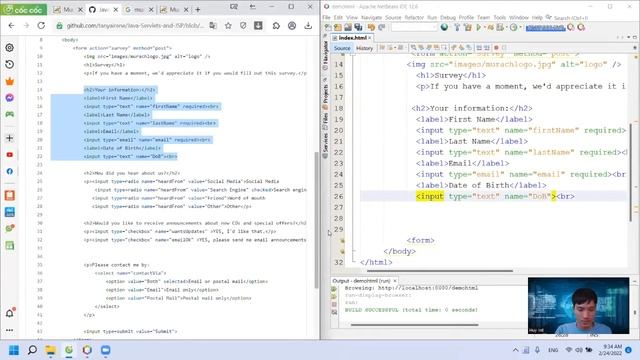Viewport: 640px width, 360px height.
Task: Click NetBeans Open Project toolbar icon
Action: tap(348, 27)
